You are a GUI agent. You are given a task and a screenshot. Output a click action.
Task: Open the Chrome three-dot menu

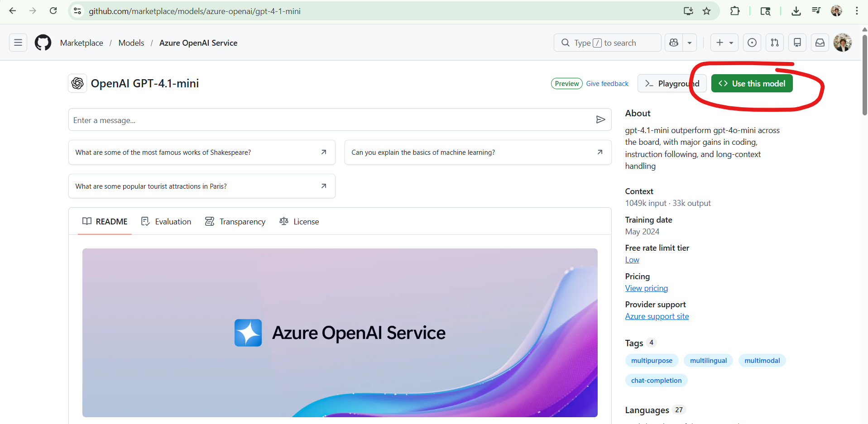857,11
